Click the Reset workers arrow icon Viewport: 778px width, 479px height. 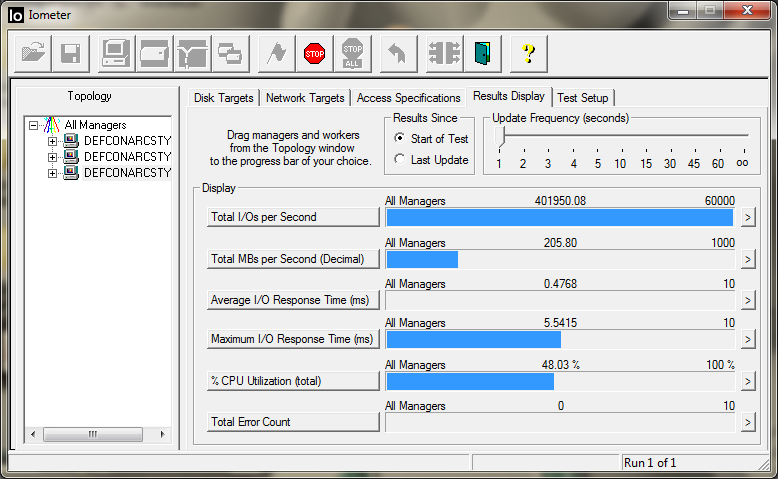(397, 53)
